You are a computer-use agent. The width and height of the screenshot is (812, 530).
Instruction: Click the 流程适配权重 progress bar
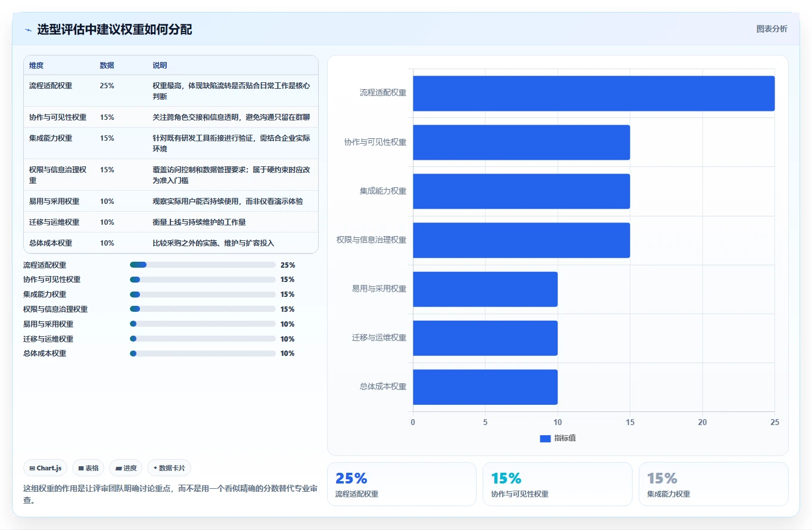coord(203,265)
